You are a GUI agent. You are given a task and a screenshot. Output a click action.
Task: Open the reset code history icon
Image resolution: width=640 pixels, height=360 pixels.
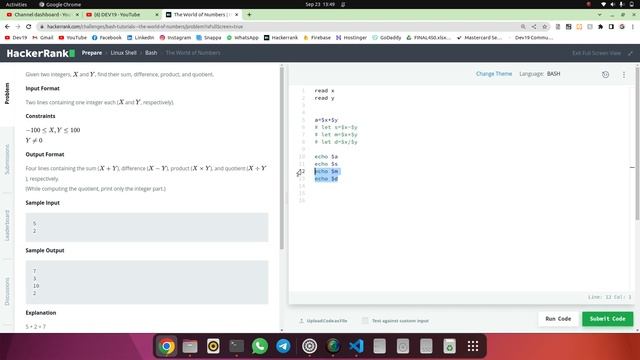pos(605,74)
